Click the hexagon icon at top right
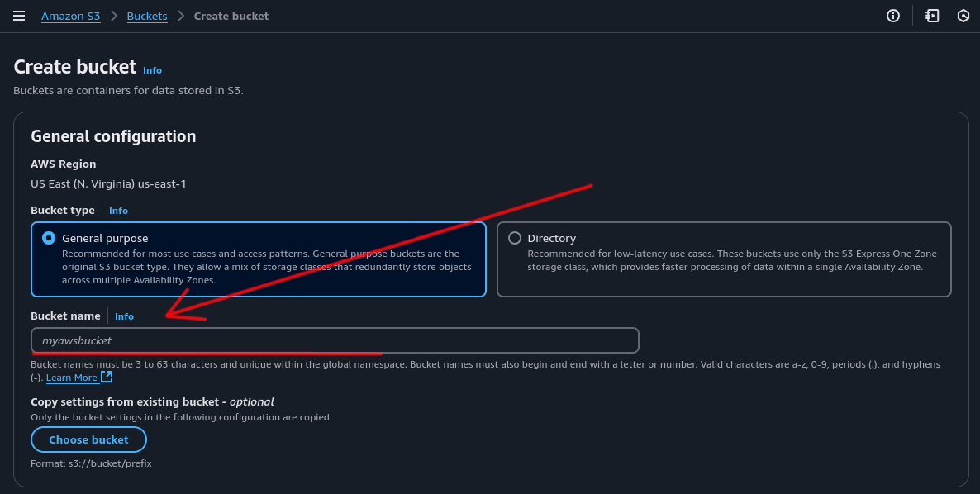The image size is (980, 494). click(963, 16)
